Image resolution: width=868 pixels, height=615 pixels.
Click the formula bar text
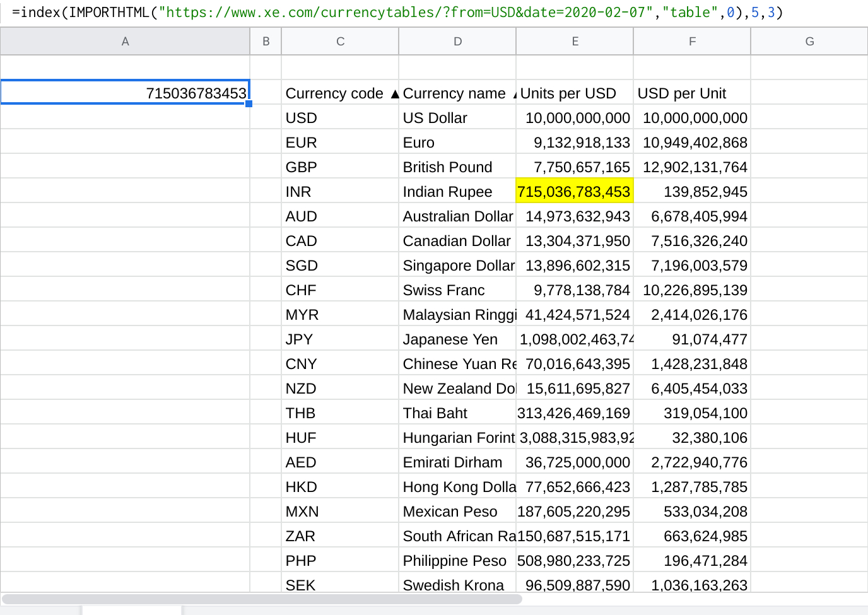(397, 13)
